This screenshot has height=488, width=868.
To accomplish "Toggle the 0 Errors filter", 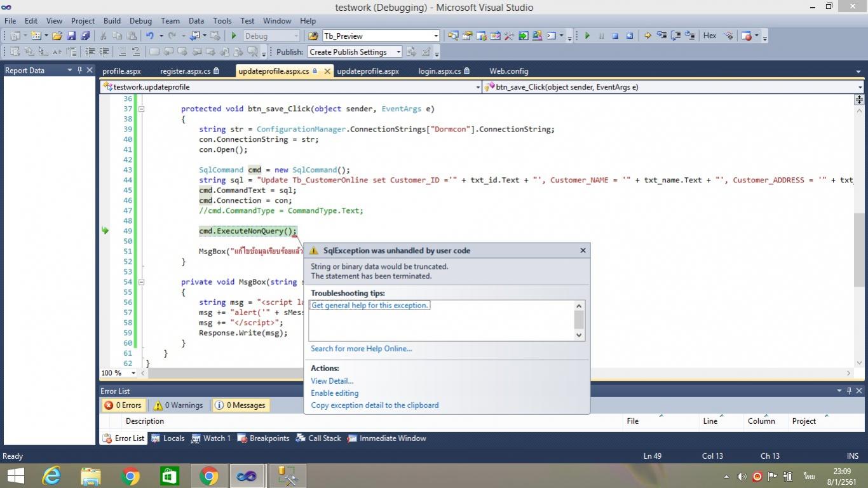I will 123,405.
